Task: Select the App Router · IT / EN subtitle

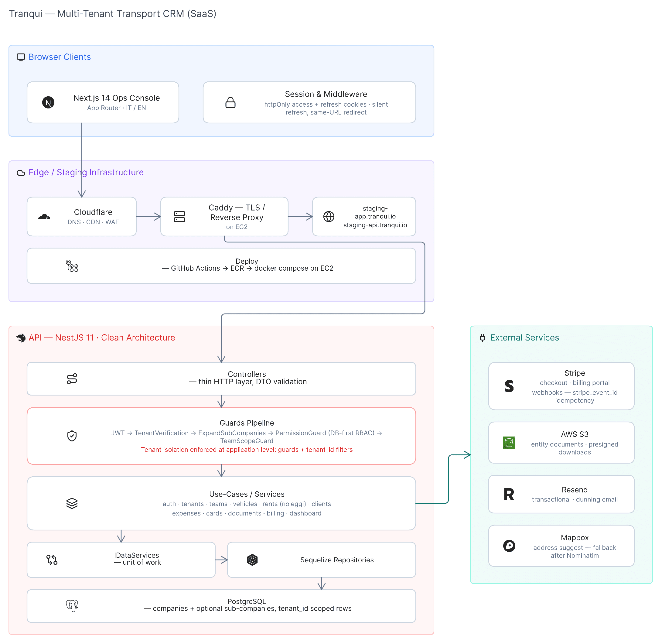Action: pyautogui.click(x=117, y=108)
